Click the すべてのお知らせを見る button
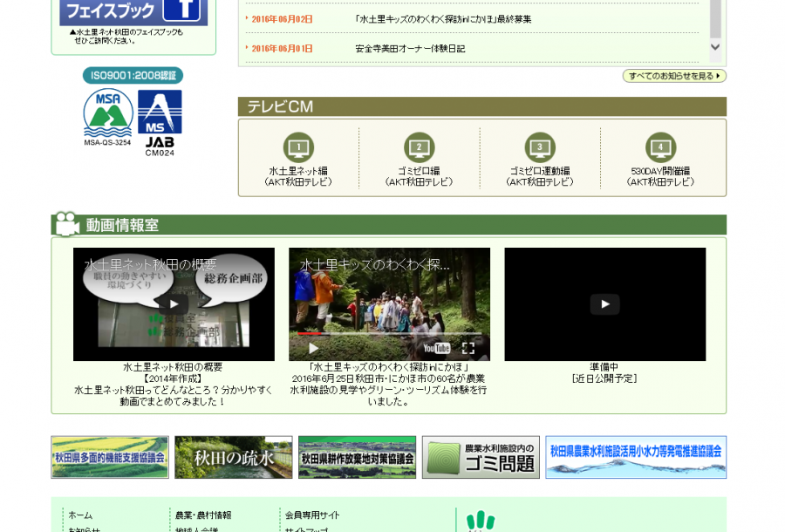This screenshot has width=785, height=532. (672, 76)
